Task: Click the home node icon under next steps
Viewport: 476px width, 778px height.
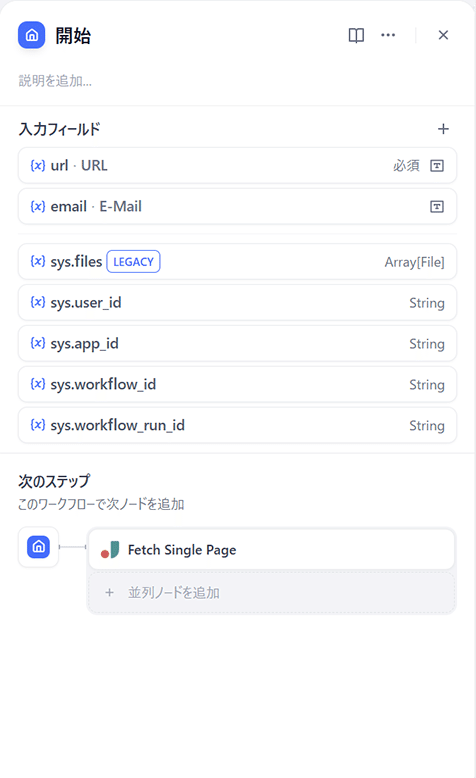Action: [38, 547]
